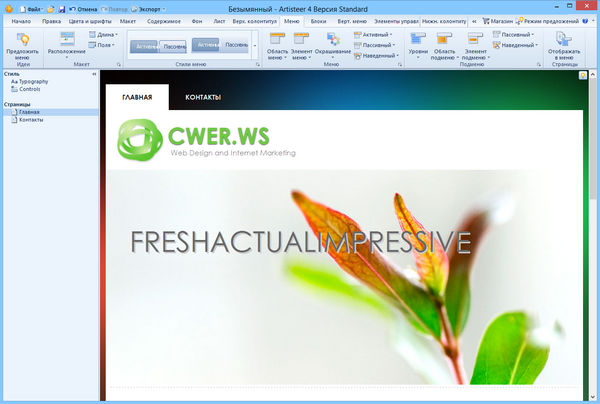Click the Уровни submenu levels icon
600x404 pixels.
(418, 40)
